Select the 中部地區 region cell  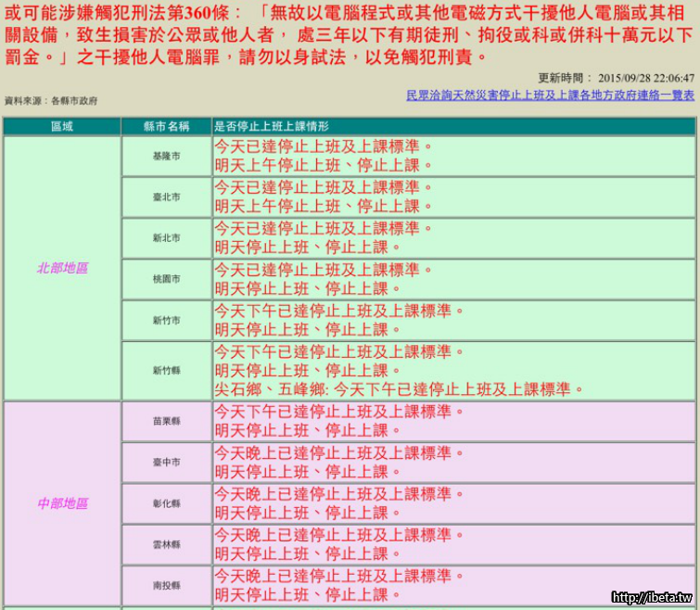click(x=62, y=503)
